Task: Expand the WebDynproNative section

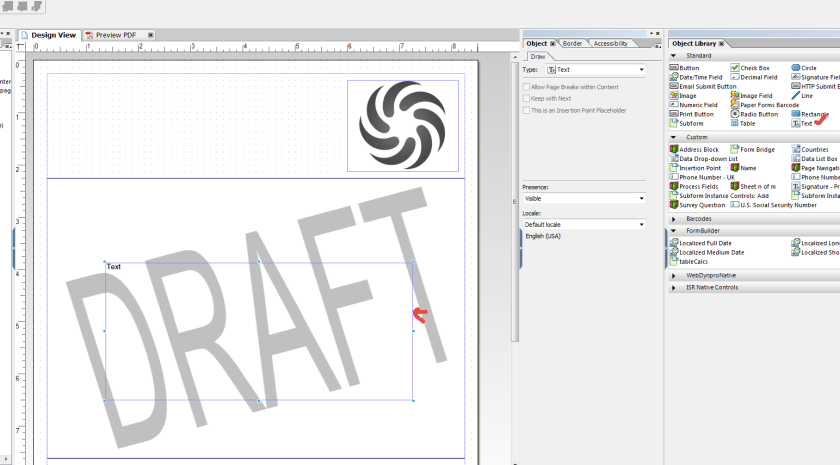Action: click(710, 275)
